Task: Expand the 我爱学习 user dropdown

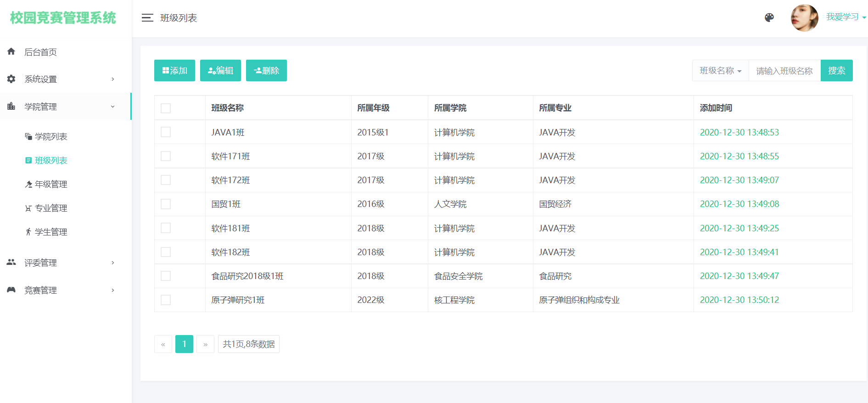Action: pos(846,17)
